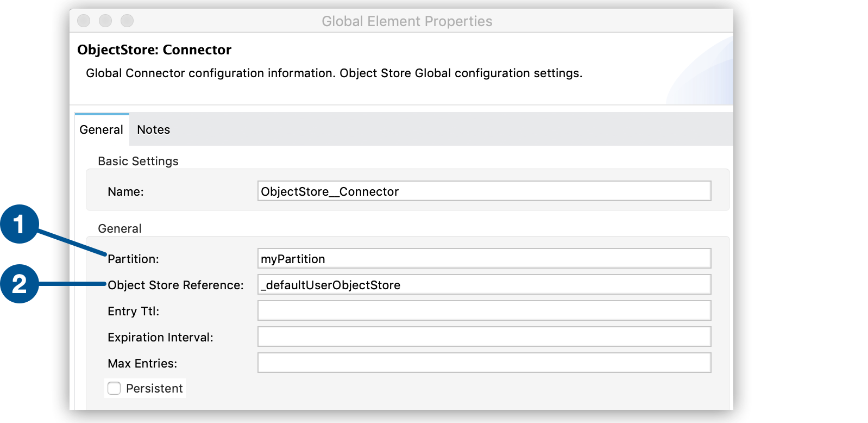Click the Object Store Reference field

pyautogui.click(x=484, y=285)
